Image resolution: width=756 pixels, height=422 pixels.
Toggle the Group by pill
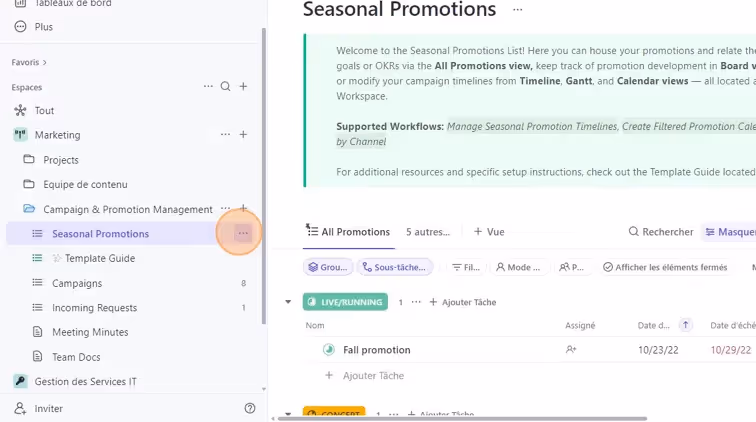click(327, 267)
